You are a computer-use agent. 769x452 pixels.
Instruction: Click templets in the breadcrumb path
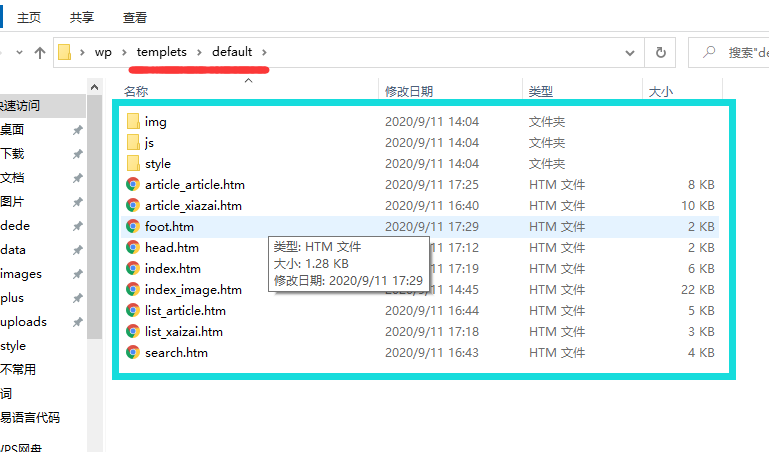click(x=161, y=52)
